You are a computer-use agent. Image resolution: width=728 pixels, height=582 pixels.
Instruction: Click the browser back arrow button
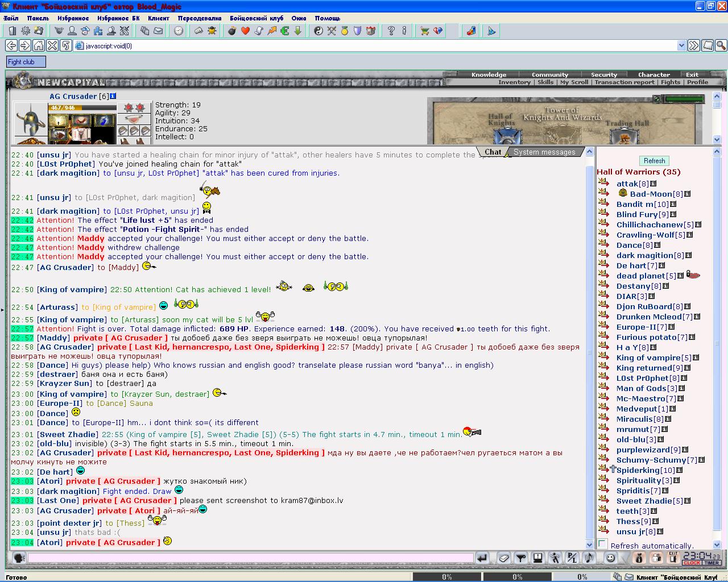click(11, 45)
